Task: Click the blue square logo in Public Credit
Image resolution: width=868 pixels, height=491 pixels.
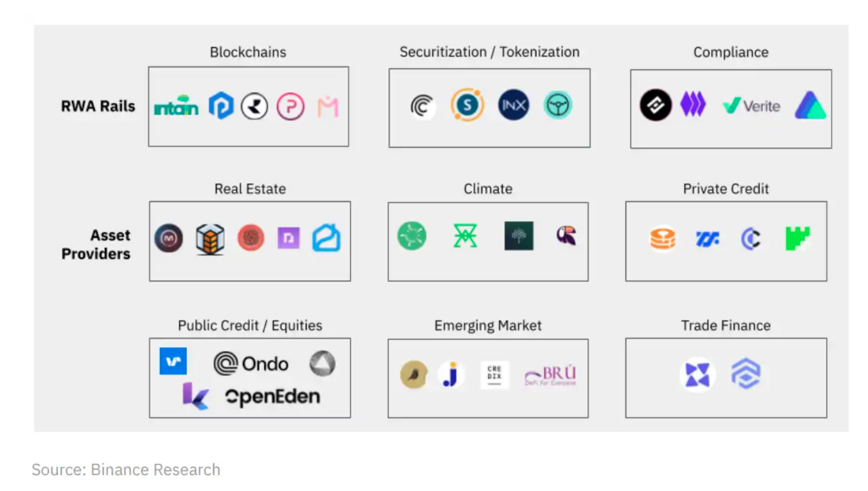Action: (x=173, y=361)
